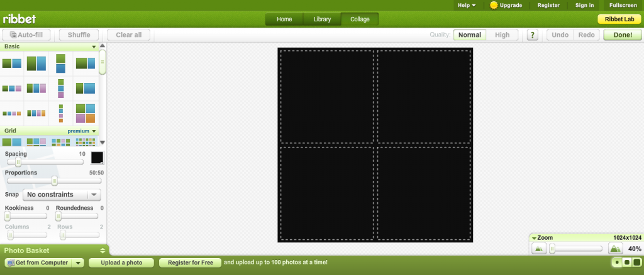Viewport: 644px width, 275px height.
Task: Click the Spacing slider handle
Action: (x=18, y=162)
